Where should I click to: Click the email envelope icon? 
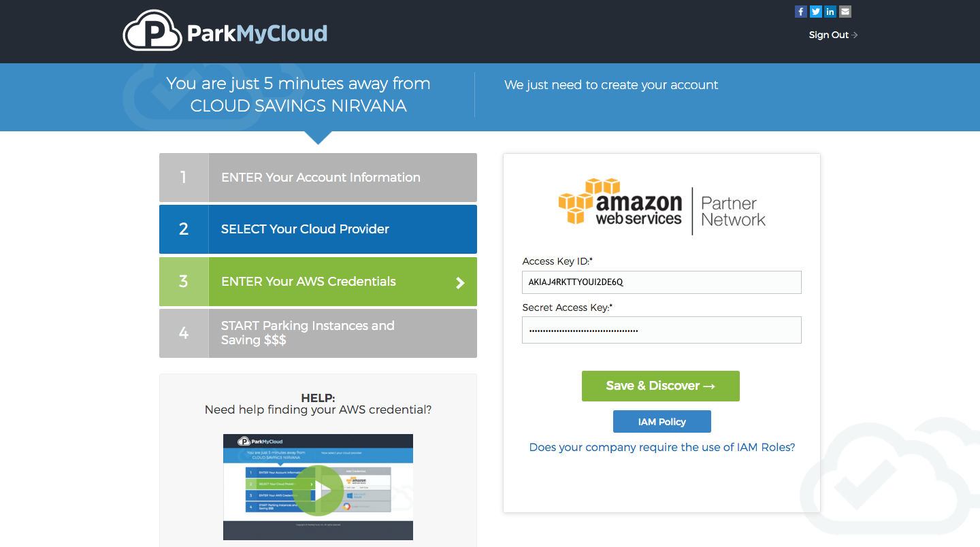coord(845,12)
